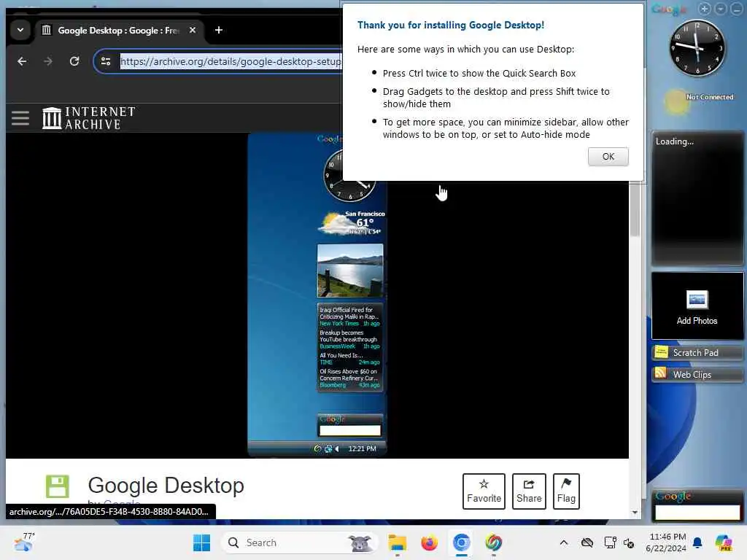
Task: Click the Not Connected weather gadget
Action: (698, 101)
